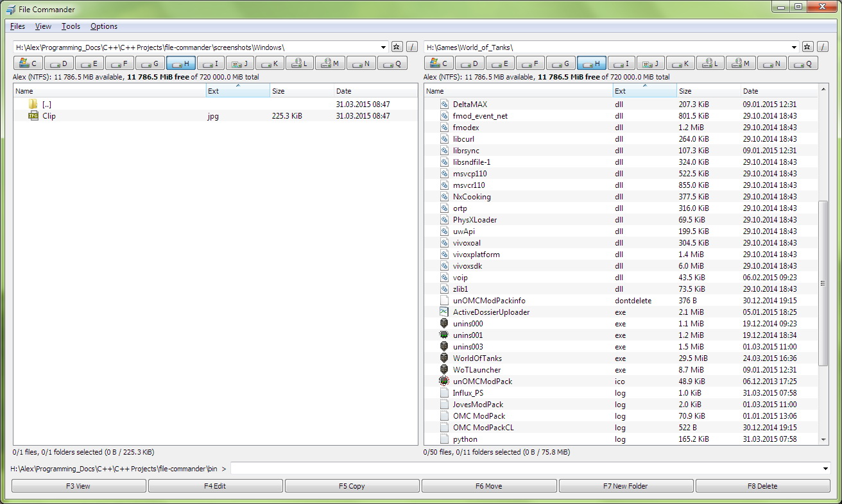Click the Influx_PS log file icon

pos(444,393)
